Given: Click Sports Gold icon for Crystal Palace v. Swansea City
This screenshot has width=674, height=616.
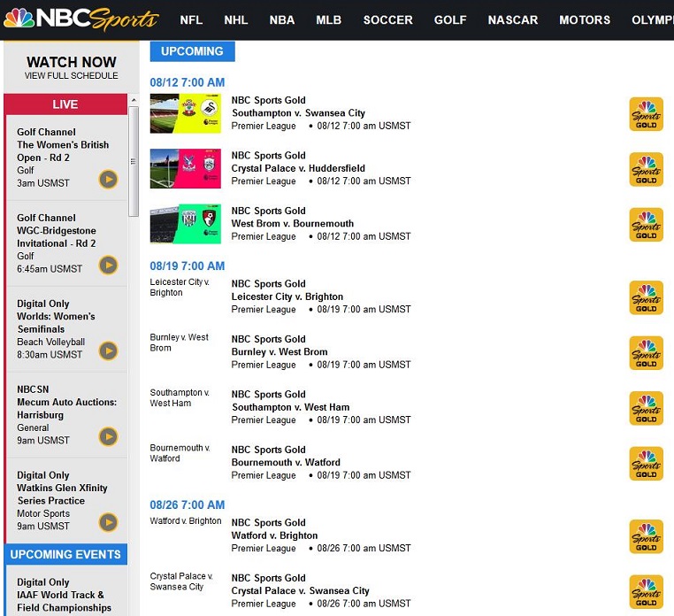Looking at the screenshot, I should point(646,592).
